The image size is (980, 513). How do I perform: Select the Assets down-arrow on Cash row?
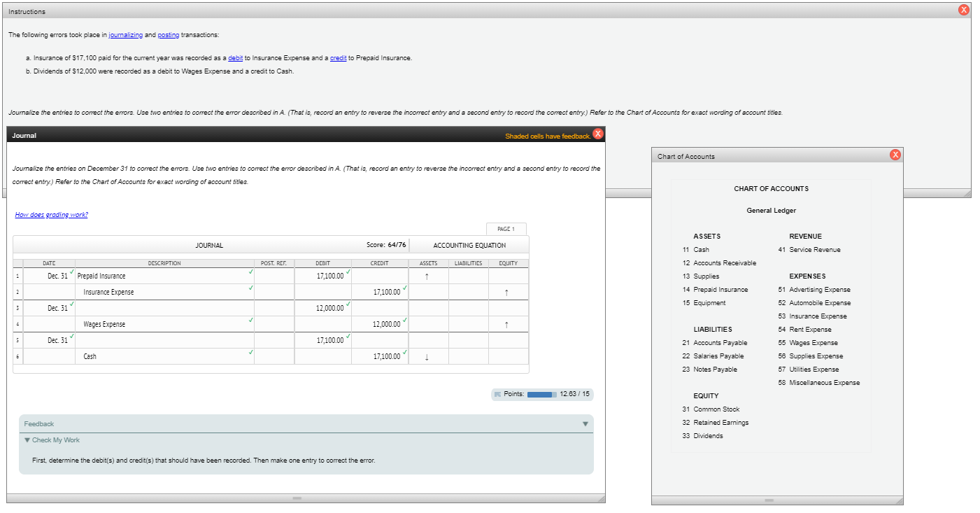tap(428, 356)
